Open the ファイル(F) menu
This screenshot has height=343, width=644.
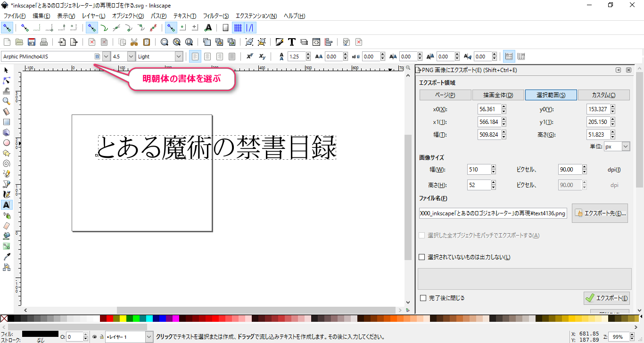point(15,16)
